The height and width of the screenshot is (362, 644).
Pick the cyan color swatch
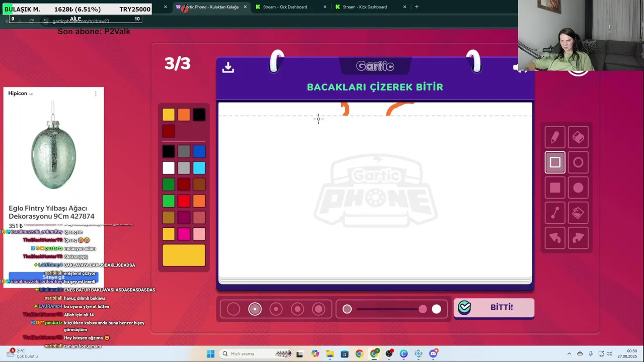pos(199,168)
